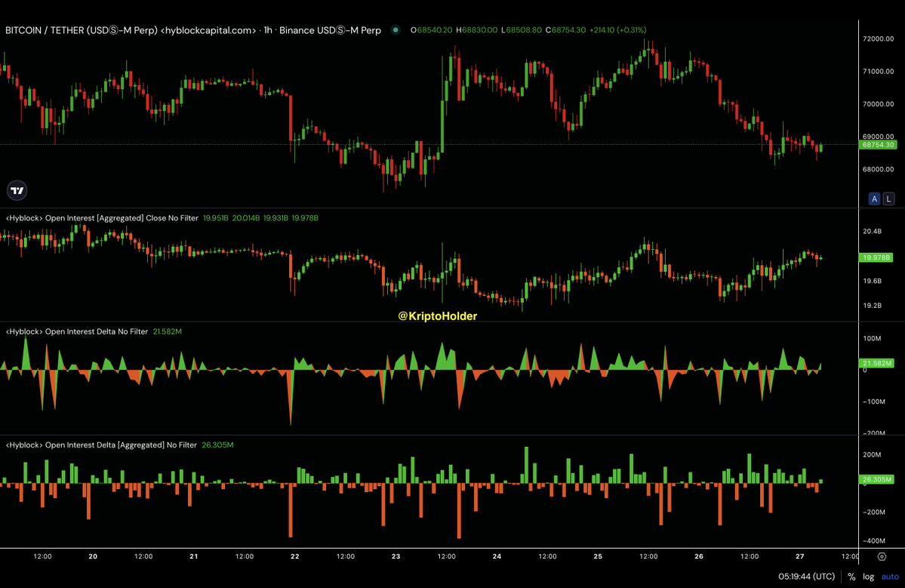Screen dimensions: 905x588
Task: Click date 27 on time axis
Action: tap(800, 556)
